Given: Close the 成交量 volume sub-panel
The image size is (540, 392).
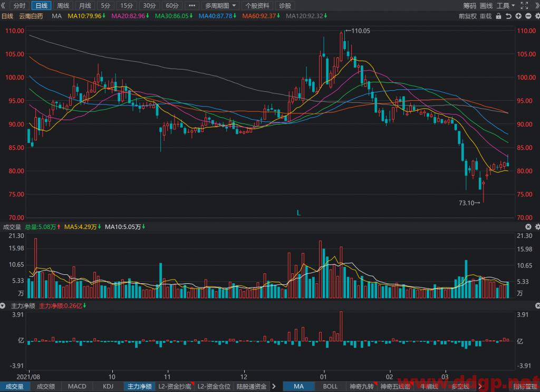Looking at the screenshot, I should point(528,227).
